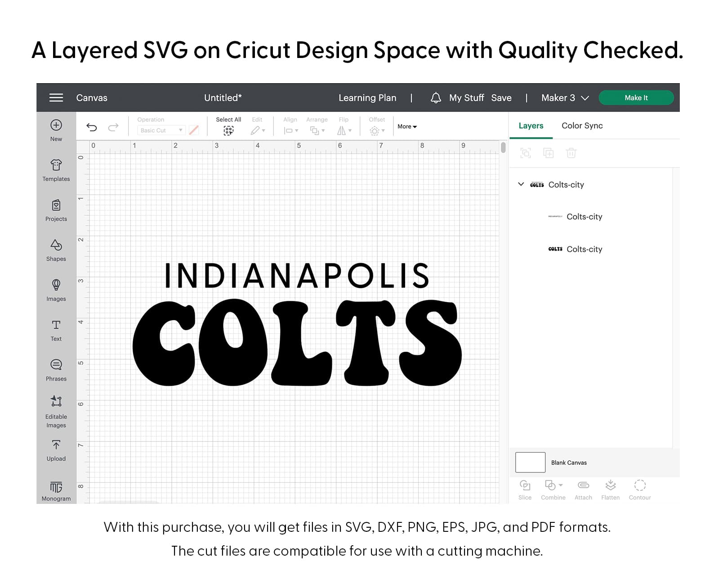Undo the last action

[x=92, y=127]
